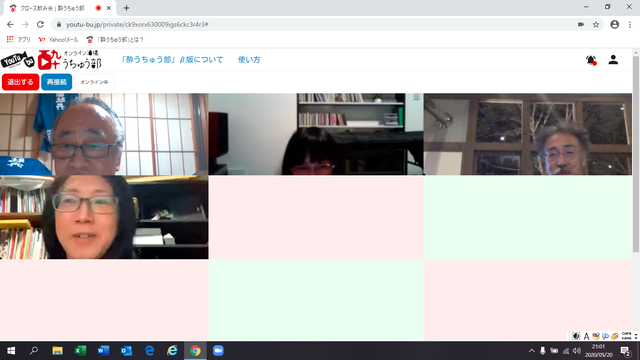Open Excel from the taskbar

80,351
